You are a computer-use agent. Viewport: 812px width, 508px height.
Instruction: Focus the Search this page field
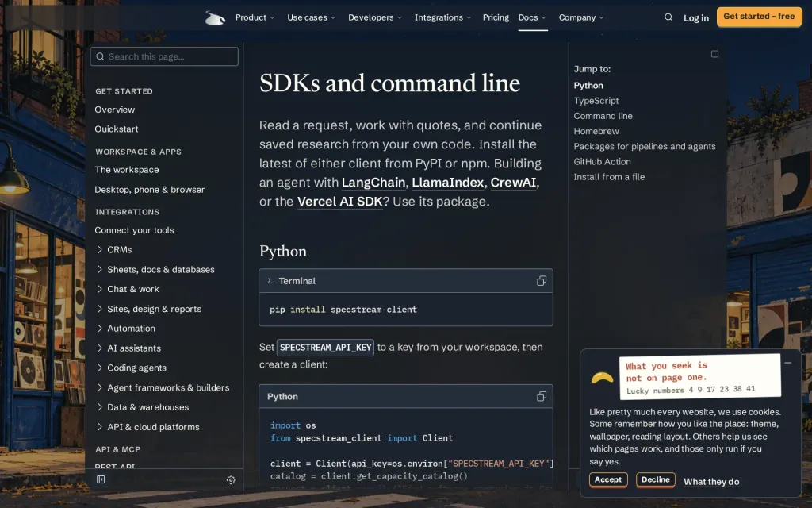pyautogui.click(x=164, y=56)
